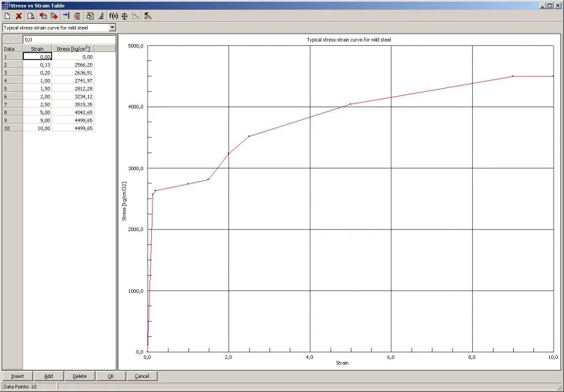The width and height of the screenshot is (564, 392).
Task: Click the import data red-arrow icon
Action: (43, 16)
